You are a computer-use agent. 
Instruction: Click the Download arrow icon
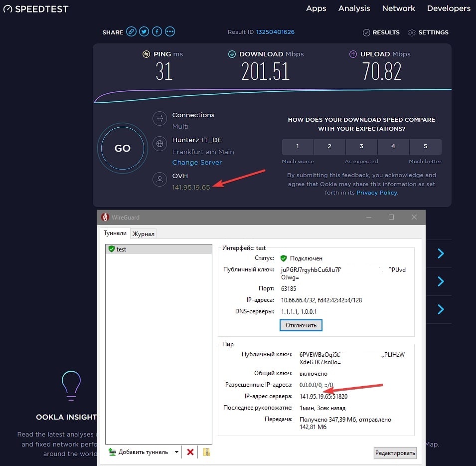point(232,54)
